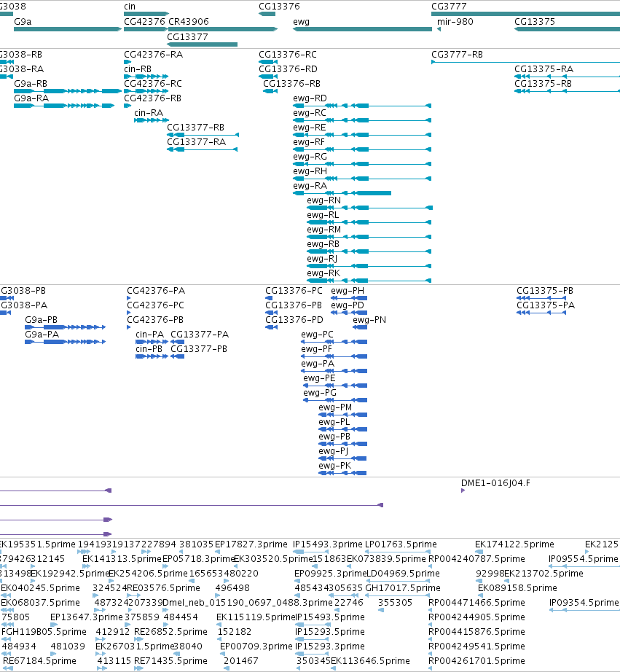Open the DME1-016J04.F feature label

coord(495,483)
